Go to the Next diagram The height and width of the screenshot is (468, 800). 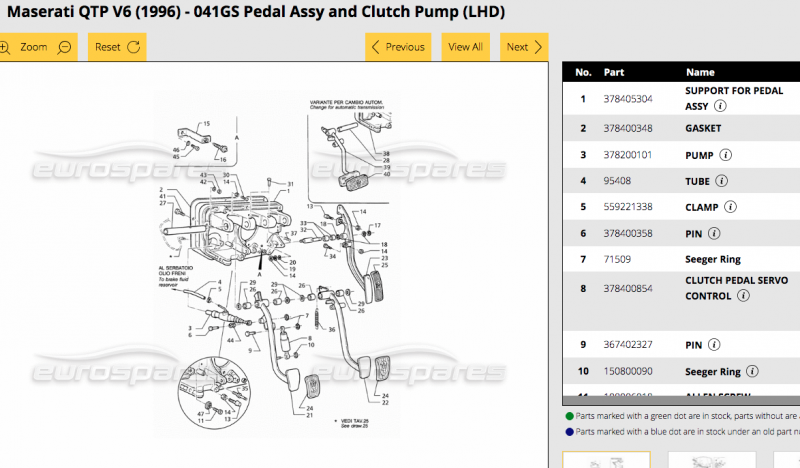click(x=524, y=47)
